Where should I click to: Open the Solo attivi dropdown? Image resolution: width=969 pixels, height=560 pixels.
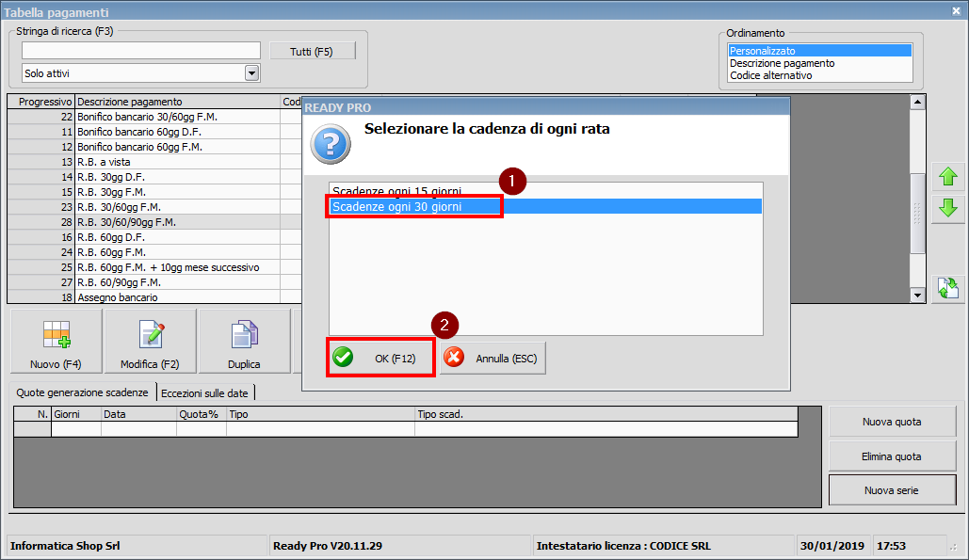[251, 72]
